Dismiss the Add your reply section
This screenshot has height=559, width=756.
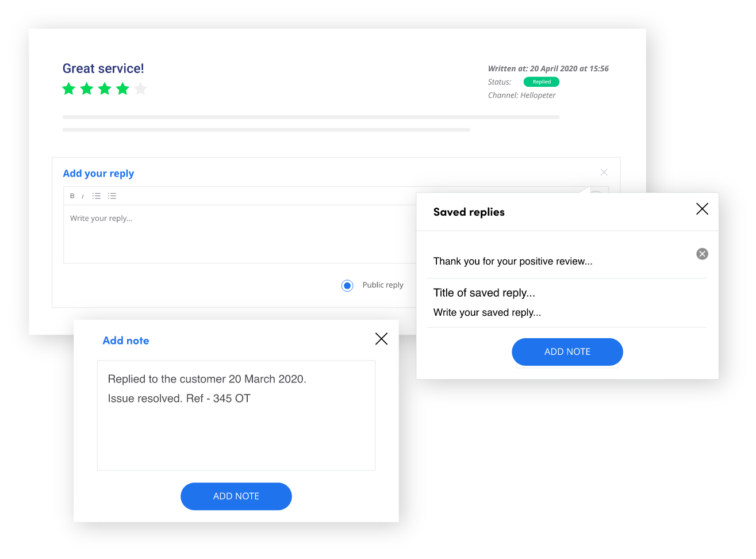pos(604,172)
